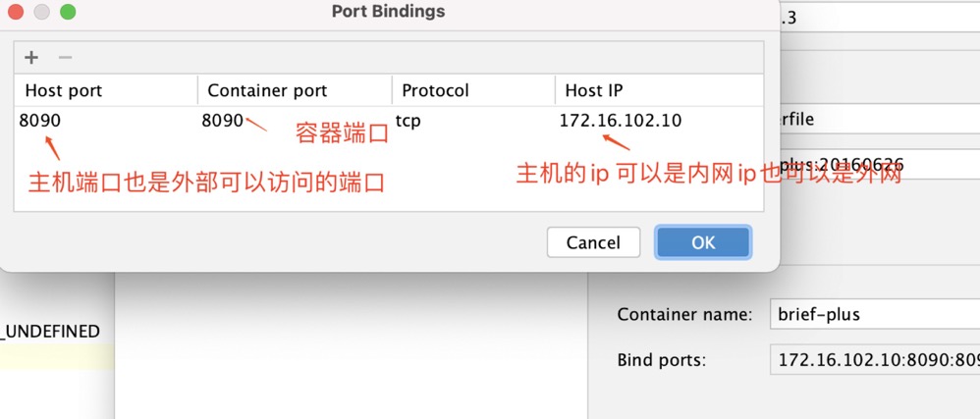Viewport: 980px width, 419px height.
Task: Edit the Host IP cell 172.16.102.10
Action: click(620, 121)
